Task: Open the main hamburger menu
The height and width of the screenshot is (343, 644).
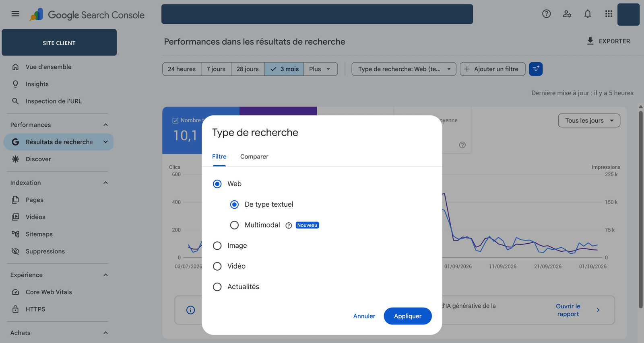Action: click(15, 14)
